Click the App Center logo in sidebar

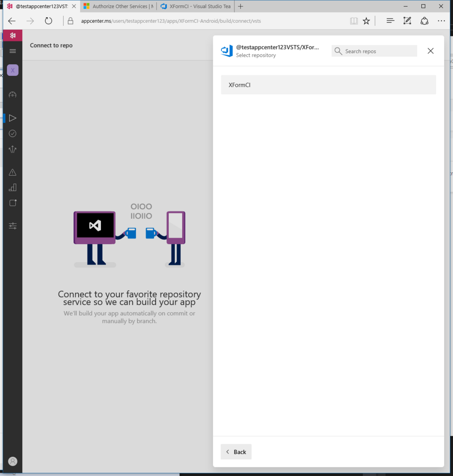[x=13, y=35]
